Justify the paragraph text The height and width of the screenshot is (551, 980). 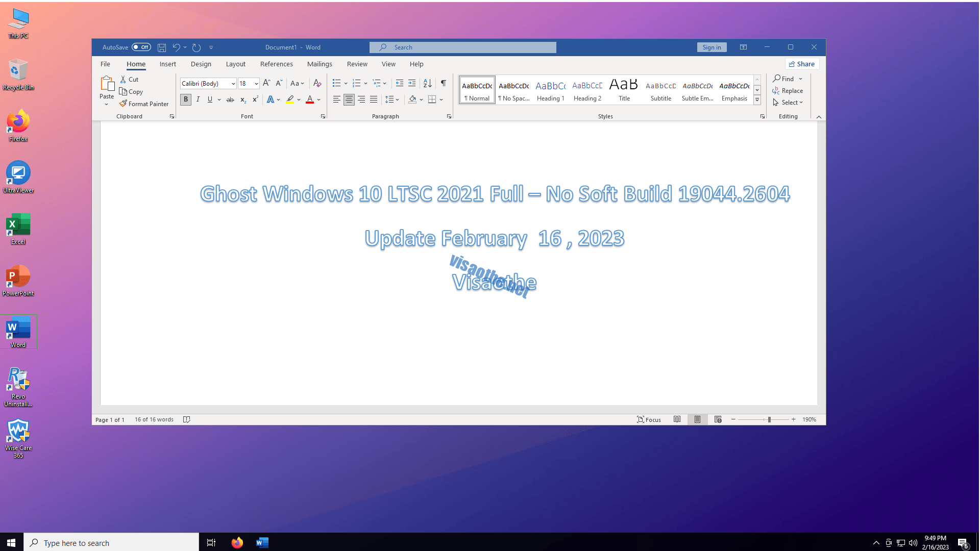coord(374,99)
